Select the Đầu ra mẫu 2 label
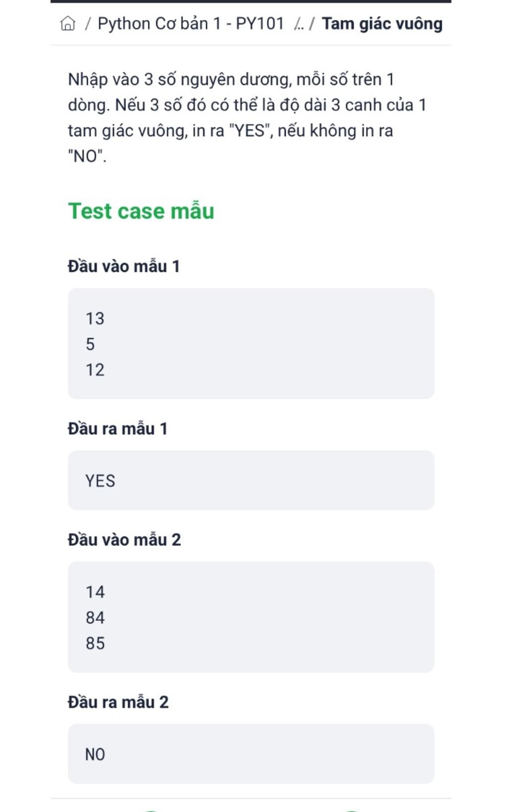Viewport: 507px width, 812px height. 118,702
